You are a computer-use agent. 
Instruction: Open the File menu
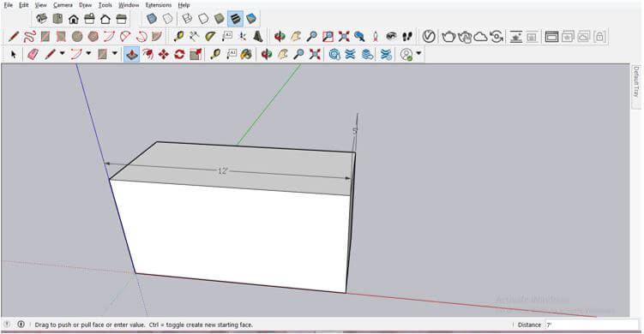[x=9, y=5]
